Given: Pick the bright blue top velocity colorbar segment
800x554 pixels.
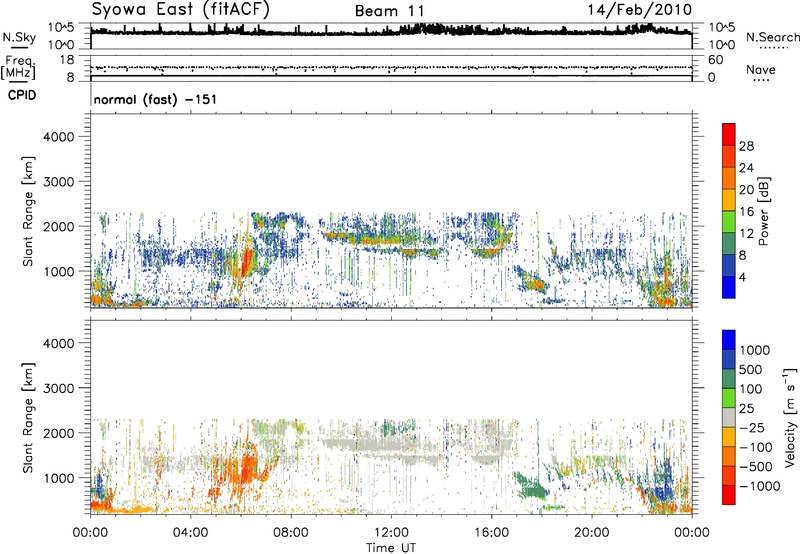Looking at the screenshot, I should pos(729,340).
